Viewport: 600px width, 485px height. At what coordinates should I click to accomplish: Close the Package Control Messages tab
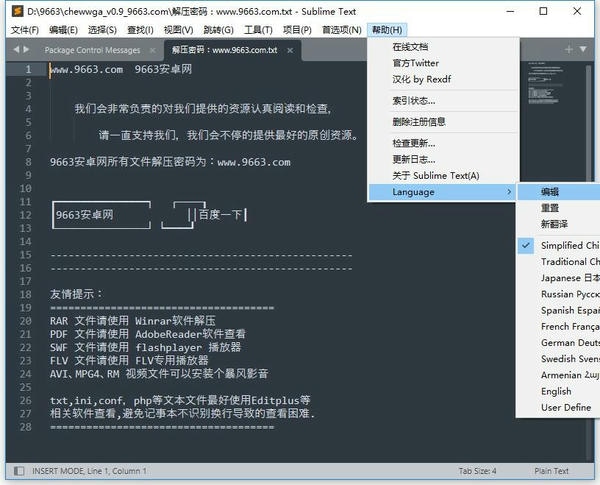point(152,50)
